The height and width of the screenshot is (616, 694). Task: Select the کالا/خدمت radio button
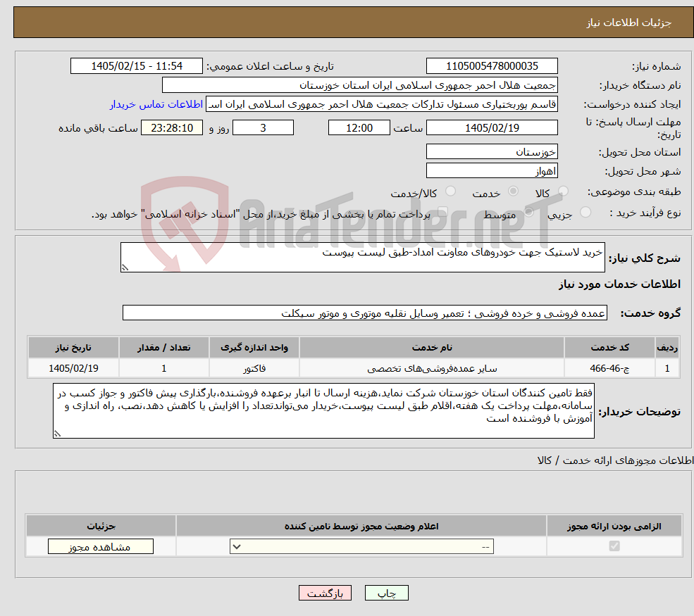coord(450,191)
